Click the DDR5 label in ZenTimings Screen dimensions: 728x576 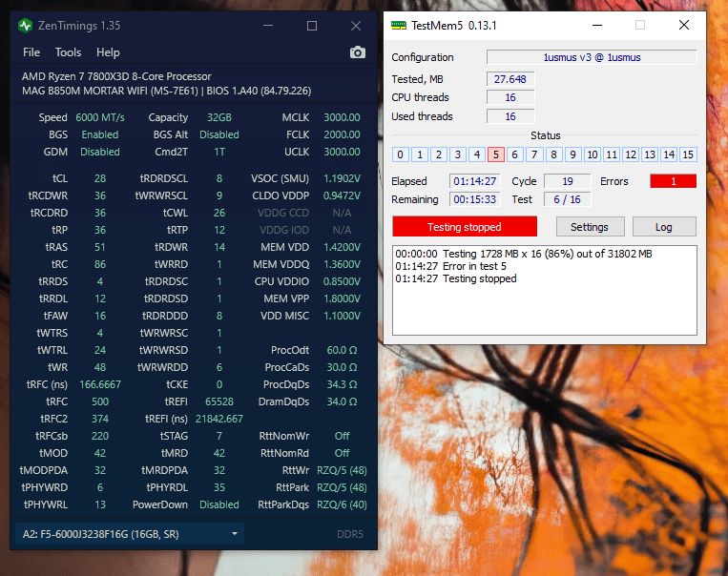pos(350,534)
